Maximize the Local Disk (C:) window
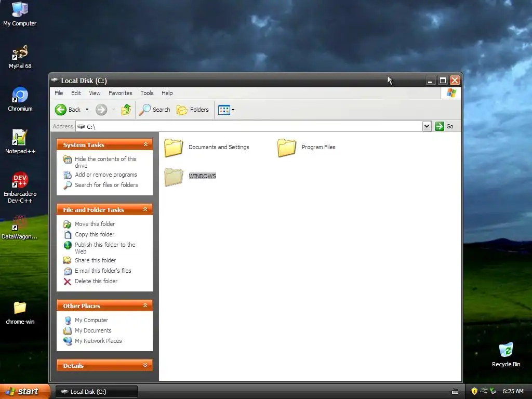This screenshot has width=532, height=399. (443, 81)
